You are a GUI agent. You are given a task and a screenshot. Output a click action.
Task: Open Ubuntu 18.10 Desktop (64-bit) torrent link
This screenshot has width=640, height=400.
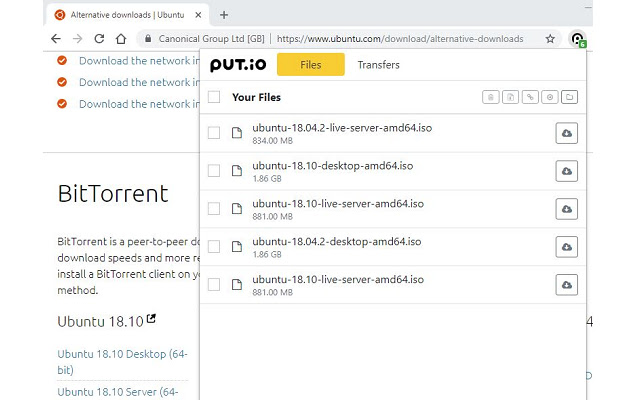click(x=122, y=362)
